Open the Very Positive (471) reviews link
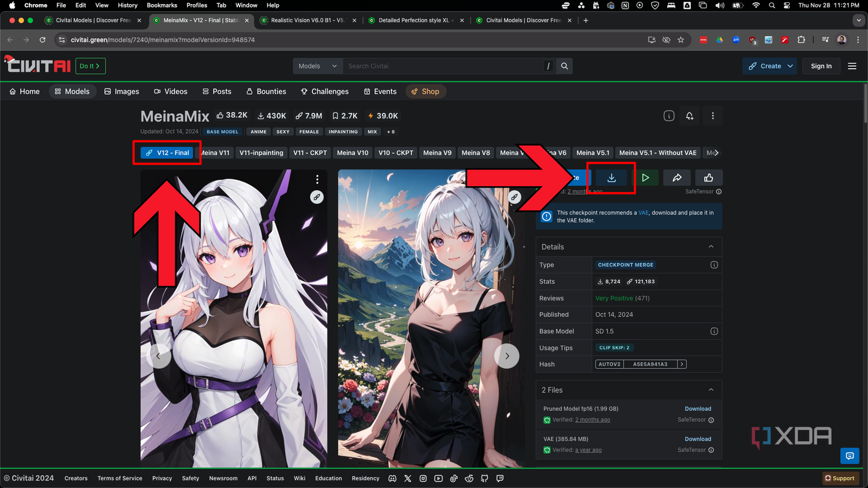Image resolution: width=868 pixels, height=488 pixels. click(x=623, y=298)
